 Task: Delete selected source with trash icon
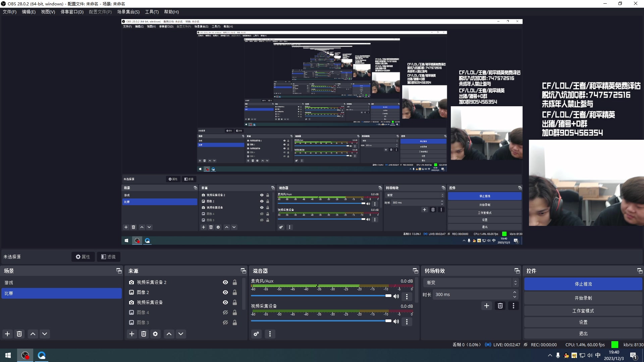click(x=144, y=334)
